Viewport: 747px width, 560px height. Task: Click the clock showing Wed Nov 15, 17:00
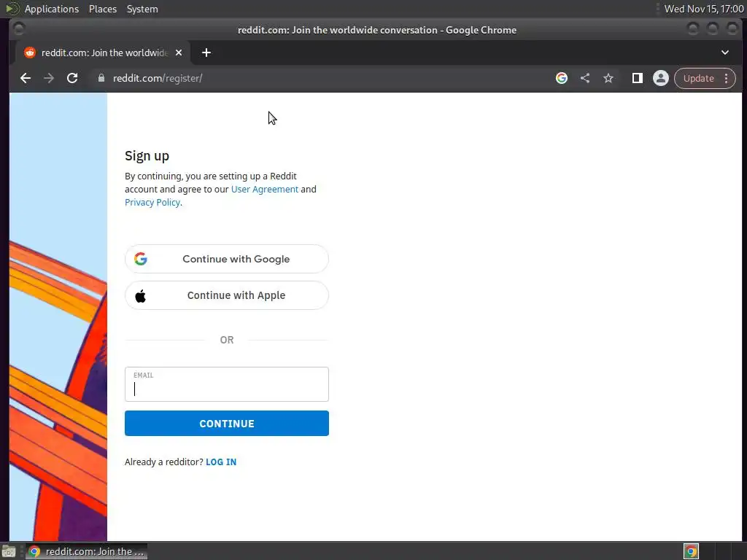tap(704, 9)
